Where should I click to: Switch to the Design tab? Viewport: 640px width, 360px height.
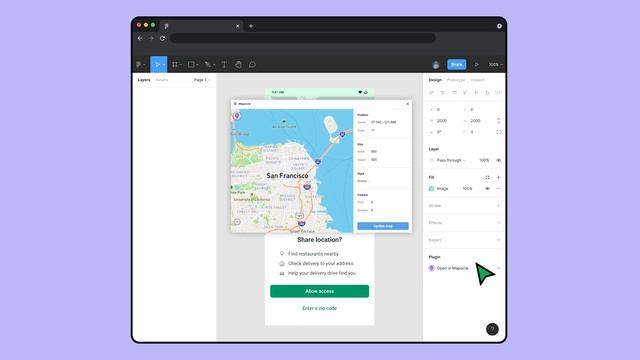coord(435,80)
